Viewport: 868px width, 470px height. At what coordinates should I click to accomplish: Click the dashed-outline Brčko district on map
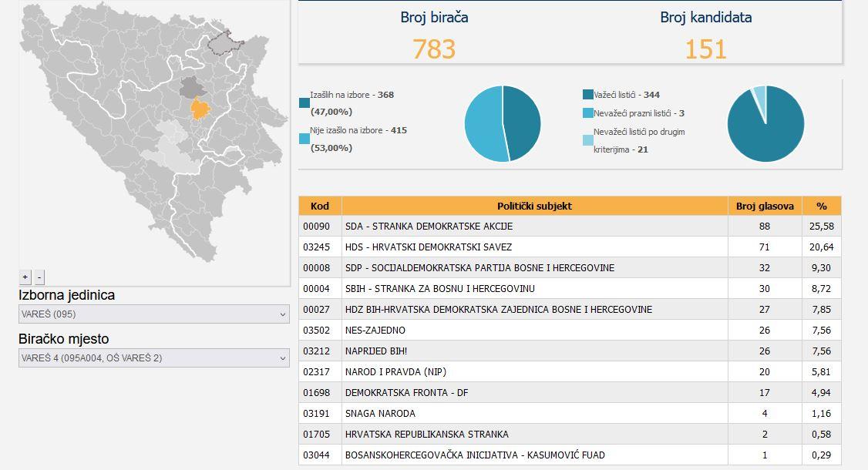[x=225, y=42]
